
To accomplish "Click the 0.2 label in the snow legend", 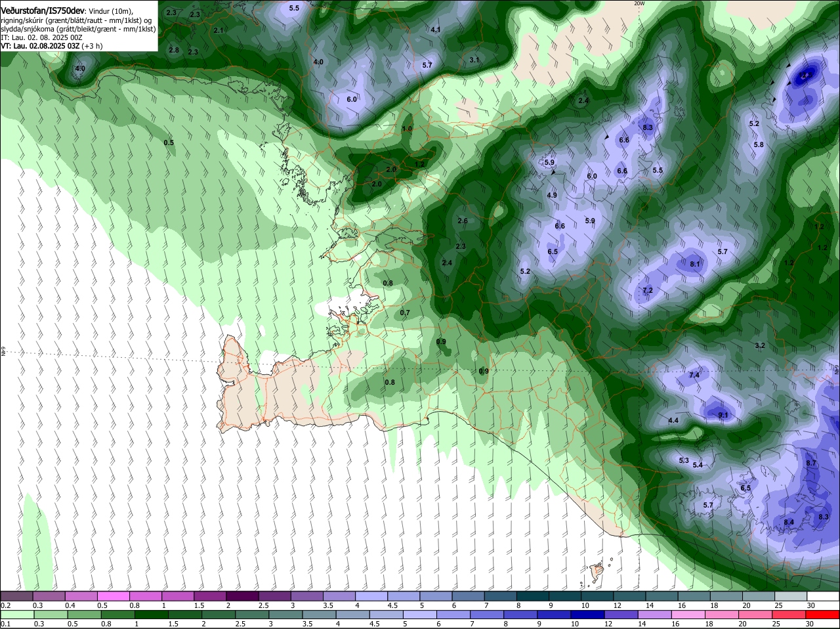I will [x=5, y=605].
